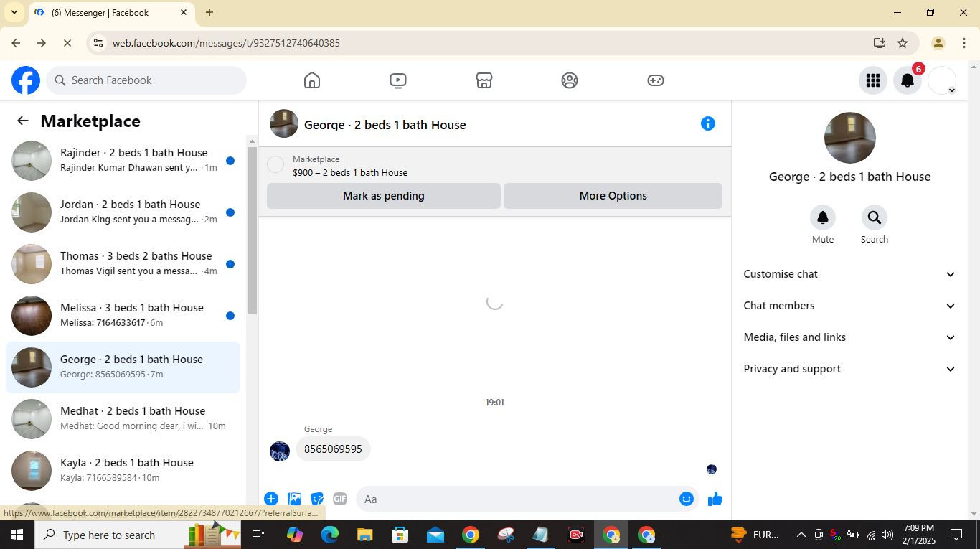Click the conversation list scrollbar
Viewport: 980px width, 549px height.
pyautogui.click(x=252, y=230)
